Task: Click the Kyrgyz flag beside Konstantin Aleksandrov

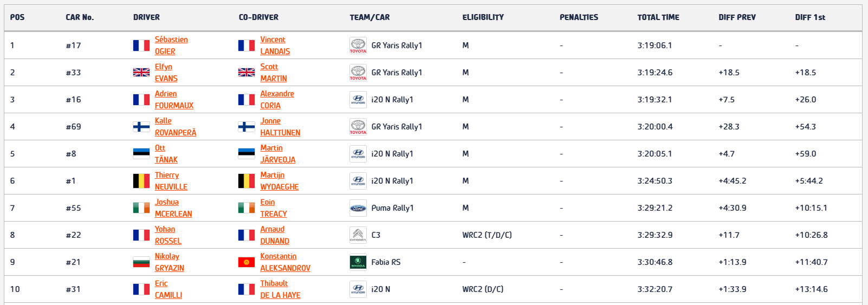Action: (247, 262)
